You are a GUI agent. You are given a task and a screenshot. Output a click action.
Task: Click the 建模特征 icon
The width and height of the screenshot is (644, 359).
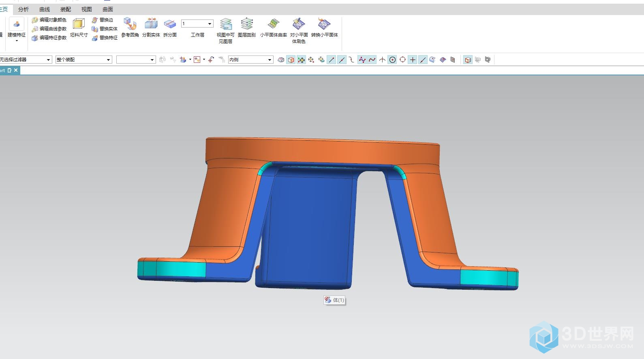pos(17,24)
